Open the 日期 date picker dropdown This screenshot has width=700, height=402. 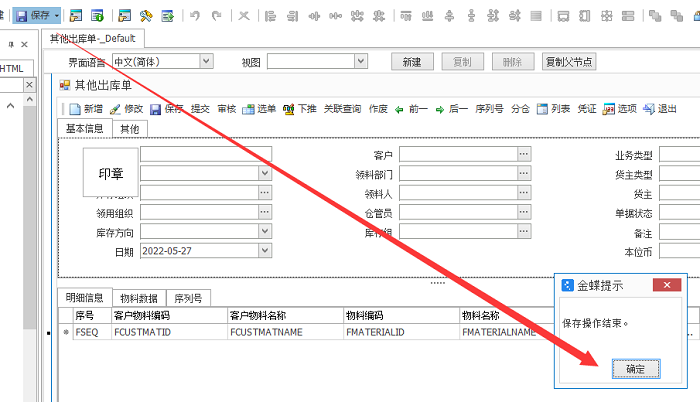(x=264, y=251)
